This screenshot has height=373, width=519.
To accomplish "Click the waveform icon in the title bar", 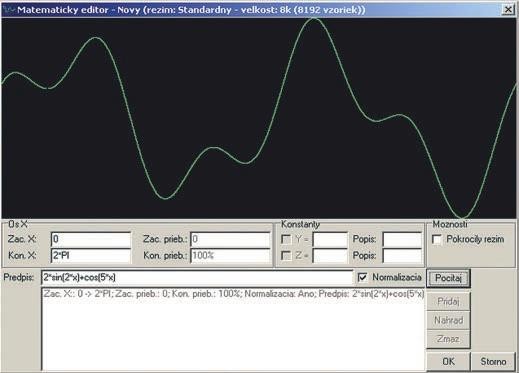I will (9, 9).
